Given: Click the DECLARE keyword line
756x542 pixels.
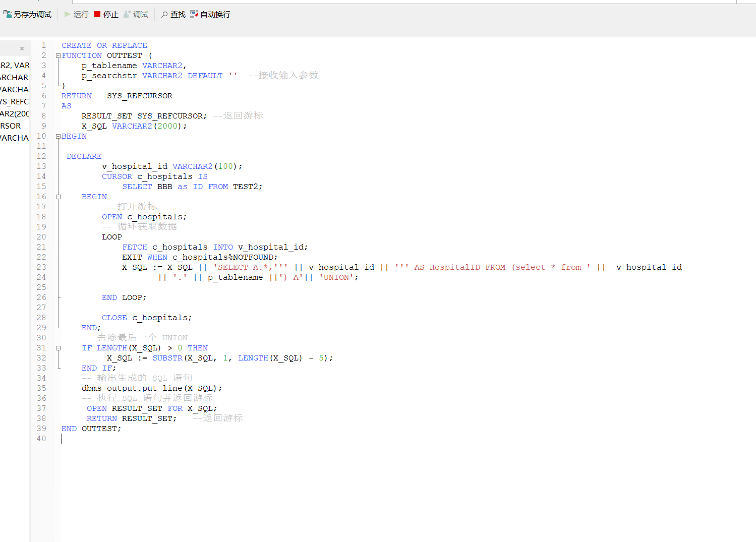Looking at the screenshot, I should (84, 156).
